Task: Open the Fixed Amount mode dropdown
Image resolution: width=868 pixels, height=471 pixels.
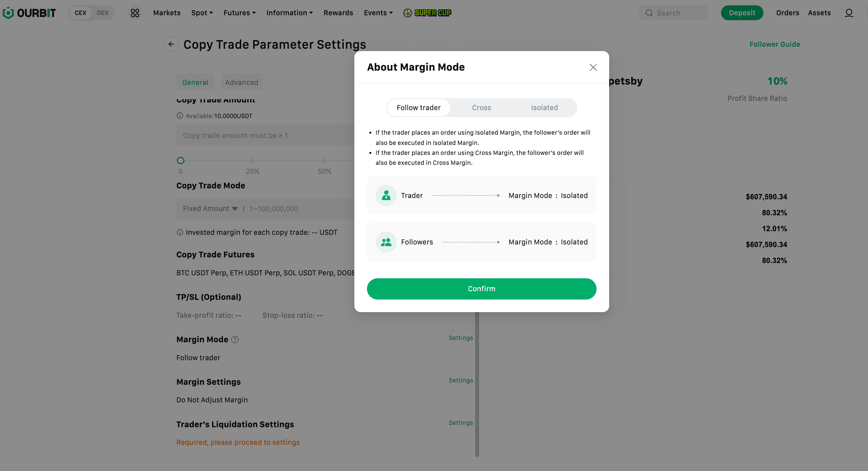Action: 210,209
